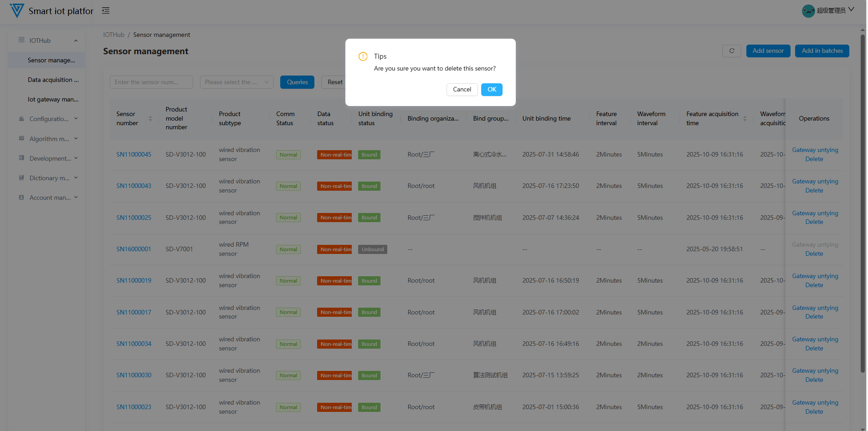The image size is (868, 431).
Task: Click Gateway untying for sensor SN11000025
Action: [815, 213]
